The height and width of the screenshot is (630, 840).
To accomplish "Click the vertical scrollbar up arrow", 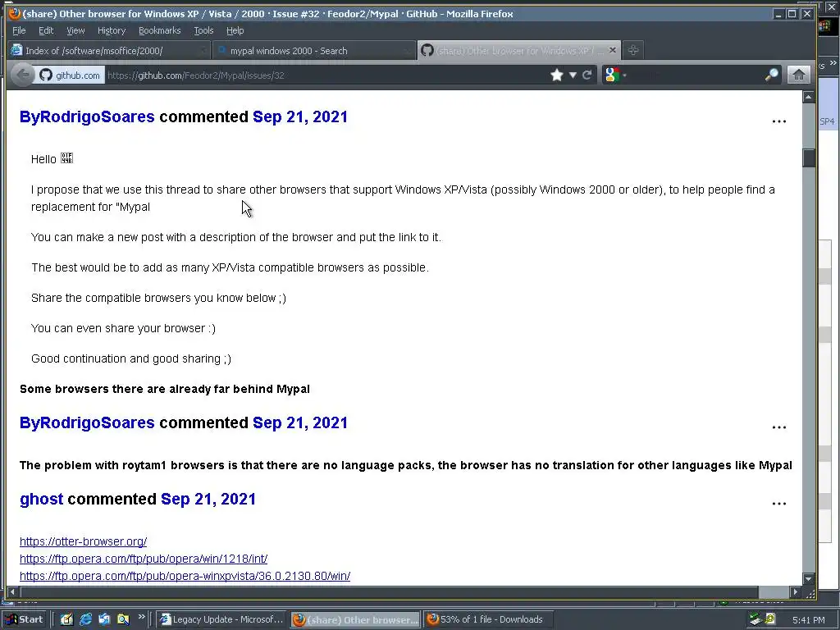I will coord(808,97).
